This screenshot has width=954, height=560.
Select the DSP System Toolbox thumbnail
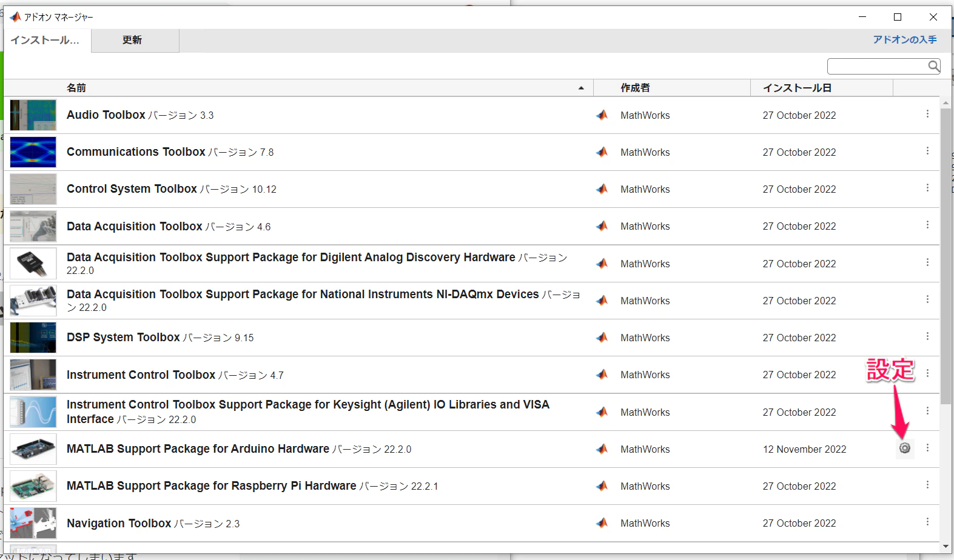click(x=33, y=338)
